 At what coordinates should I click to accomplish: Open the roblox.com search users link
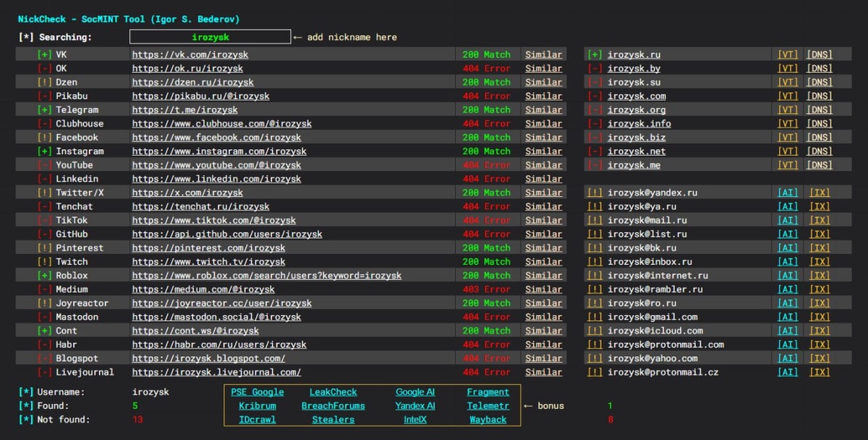(x=267, y=275)
